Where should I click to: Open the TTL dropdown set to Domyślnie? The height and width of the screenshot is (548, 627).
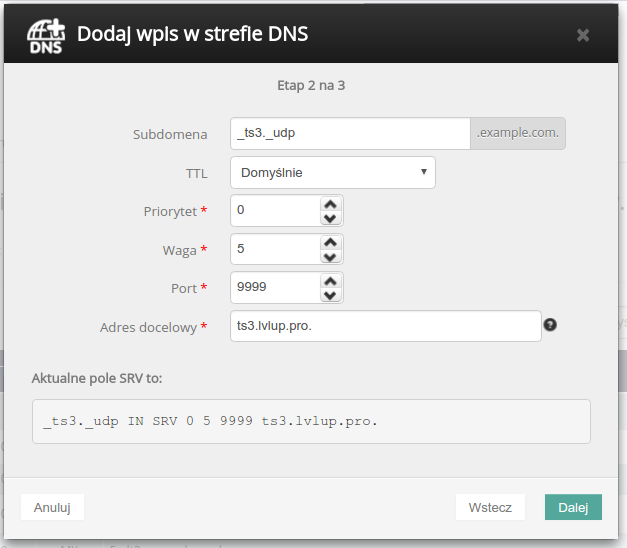click(332, 172)
